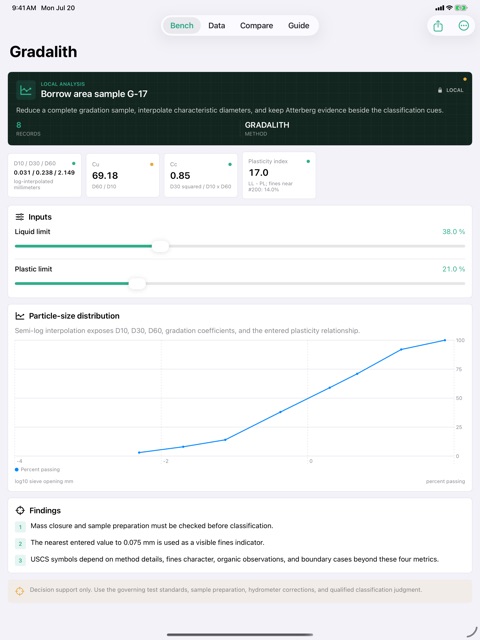Switch to the Bench tab
This screenshot has height=640, width=480.
(182, 26)
